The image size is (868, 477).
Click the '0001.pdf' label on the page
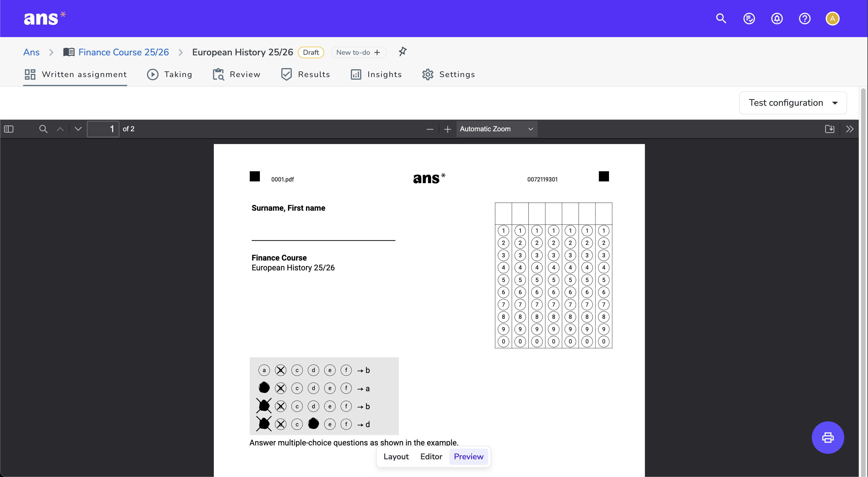point(282,179)
